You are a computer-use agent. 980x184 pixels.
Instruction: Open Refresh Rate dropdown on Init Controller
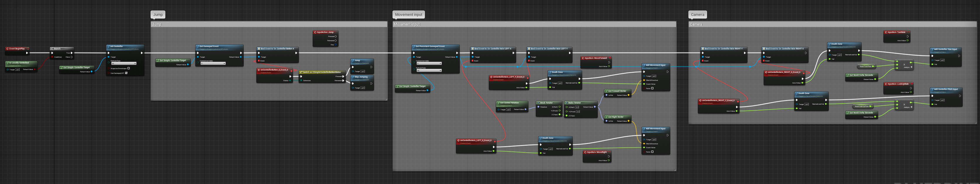point(123,63)
